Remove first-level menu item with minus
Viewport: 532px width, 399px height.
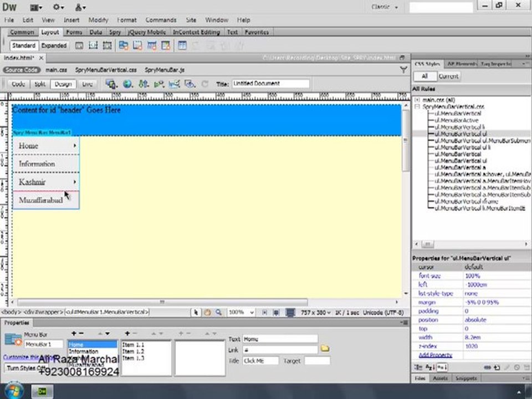click(81, 334)
